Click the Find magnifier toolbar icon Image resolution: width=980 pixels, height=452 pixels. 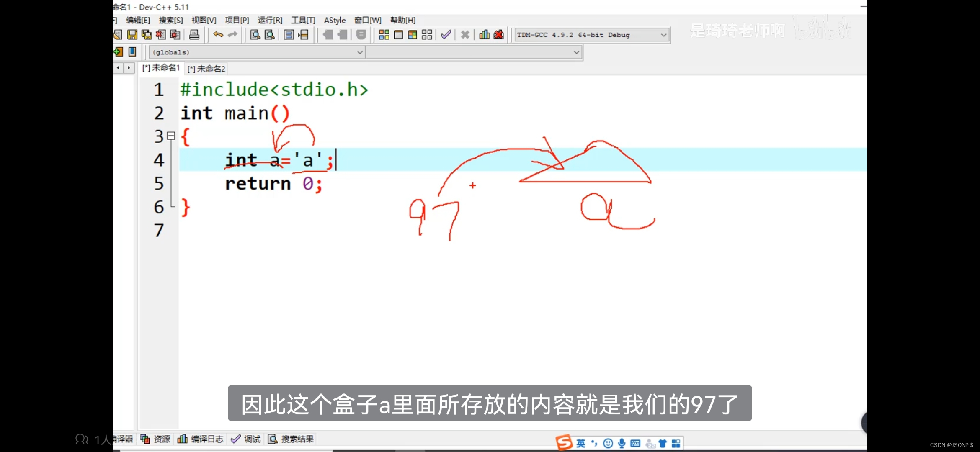click(x=255, y=35)
